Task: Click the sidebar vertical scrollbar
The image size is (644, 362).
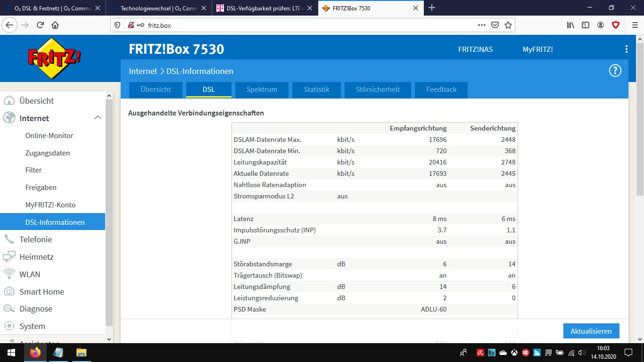Action: tap(109, 212)
